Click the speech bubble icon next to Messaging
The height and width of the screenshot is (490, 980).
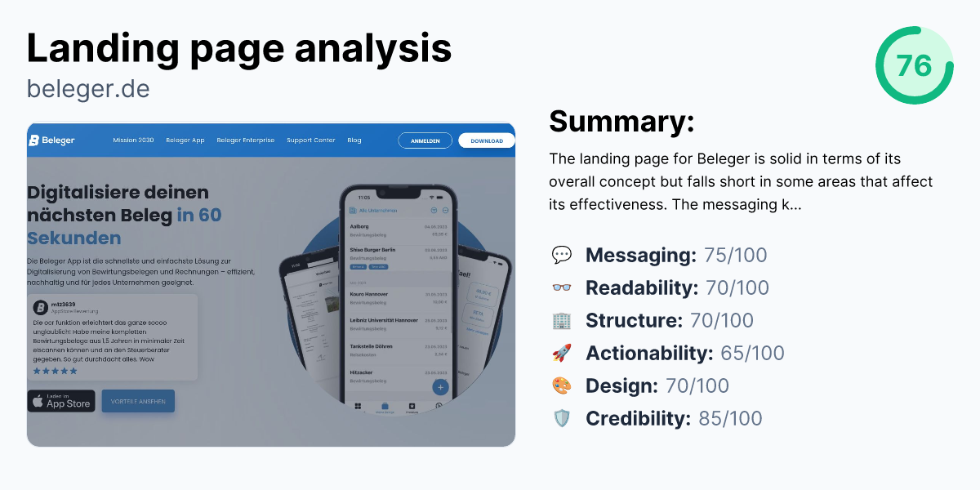[562, 255]
